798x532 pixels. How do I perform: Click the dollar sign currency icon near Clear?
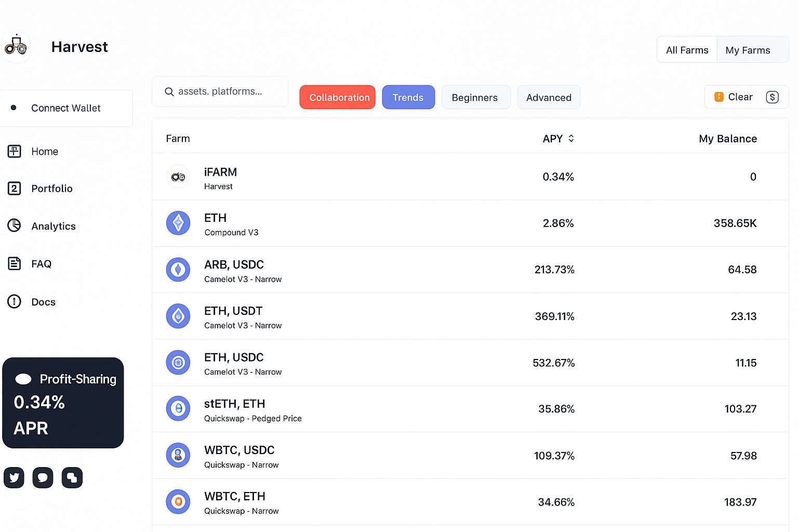click(x=773, y=97)
